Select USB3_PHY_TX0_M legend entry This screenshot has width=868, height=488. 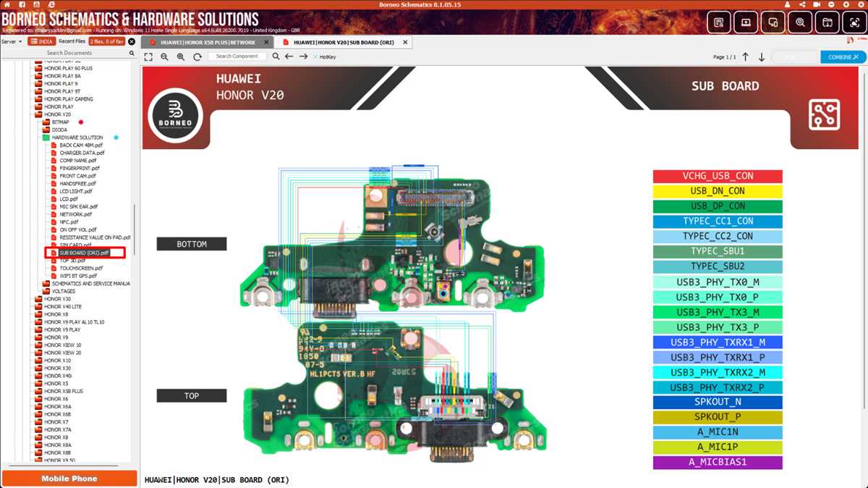pos(718,282)
